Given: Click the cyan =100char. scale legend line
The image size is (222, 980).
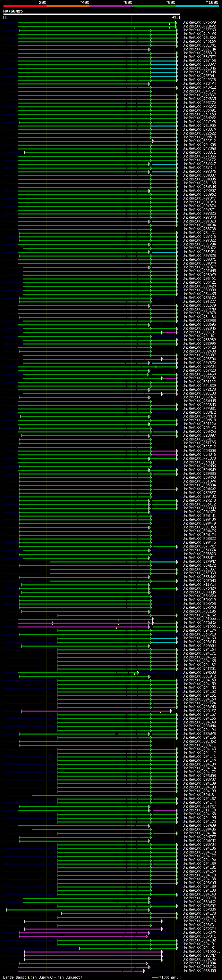Looking at the screenshot, I should 154,977.
